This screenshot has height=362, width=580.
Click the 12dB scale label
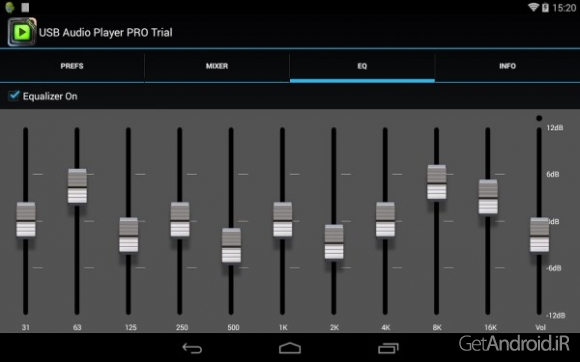(x=555, y=128)
